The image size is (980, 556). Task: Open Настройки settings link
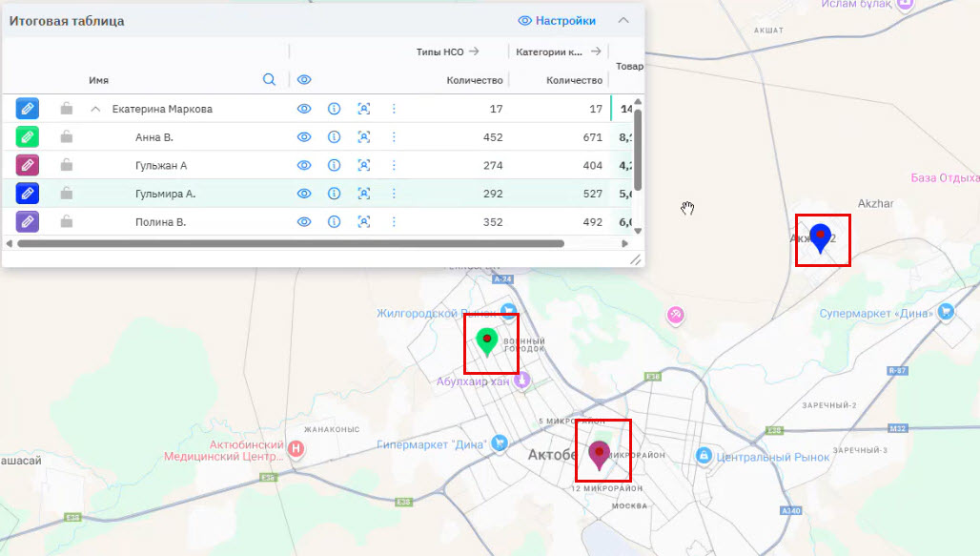[557, 21]
